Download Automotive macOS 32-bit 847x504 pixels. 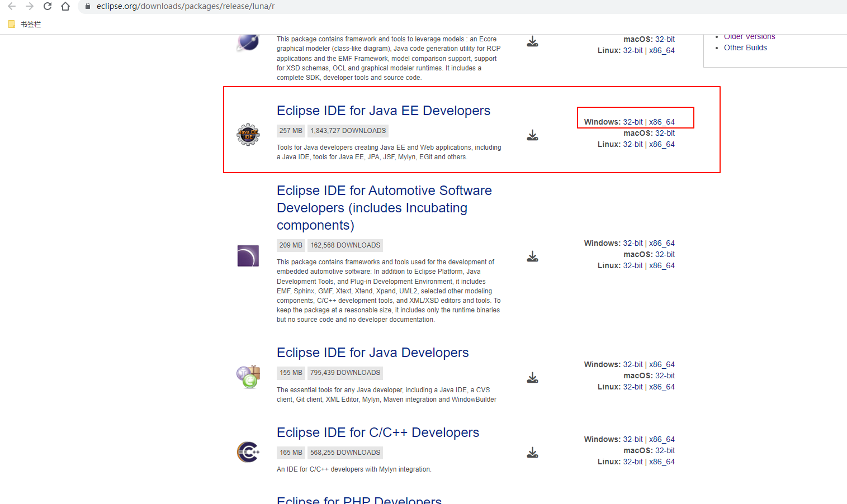click(x=665, y=254)
